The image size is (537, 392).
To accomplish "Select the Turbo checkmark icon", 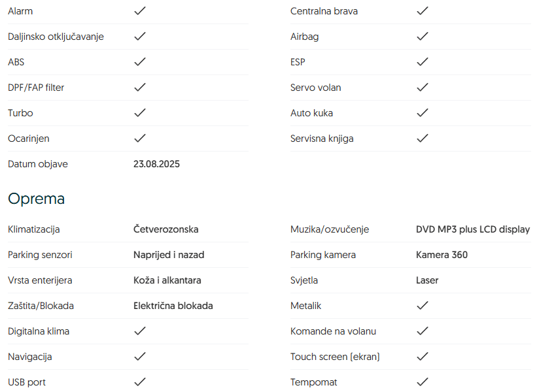I will tap(139, 113).
